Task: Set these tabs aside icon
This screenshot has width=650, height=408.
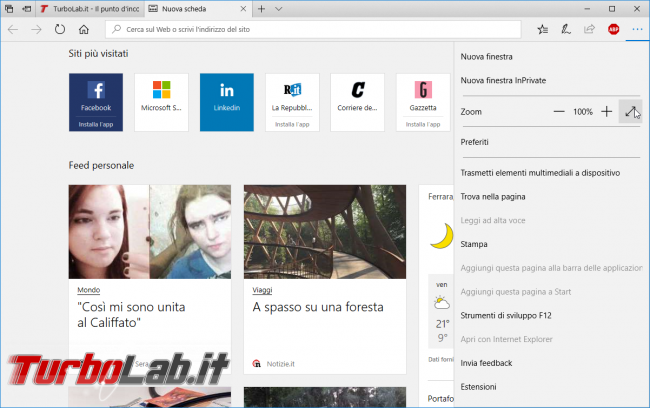Action: 27,9
